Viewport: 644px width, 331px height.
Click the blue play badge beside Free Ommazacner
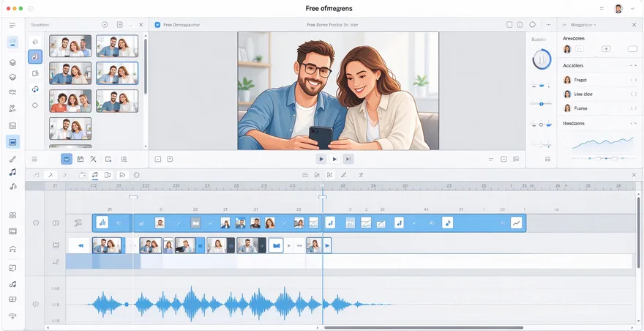[157, 25]
